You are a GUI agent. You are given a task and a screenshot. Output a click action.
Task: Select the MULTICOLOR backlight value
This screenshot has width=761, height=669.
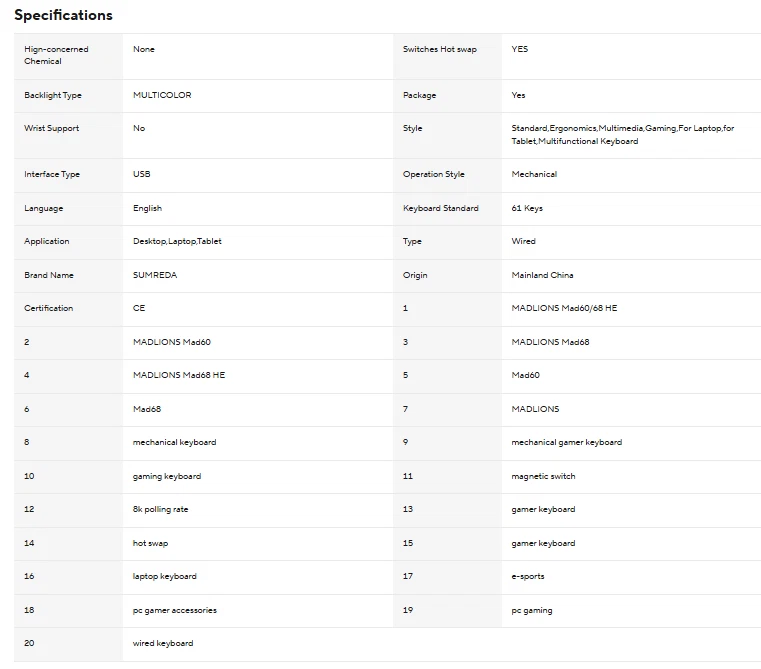click(x=162, y=95)
